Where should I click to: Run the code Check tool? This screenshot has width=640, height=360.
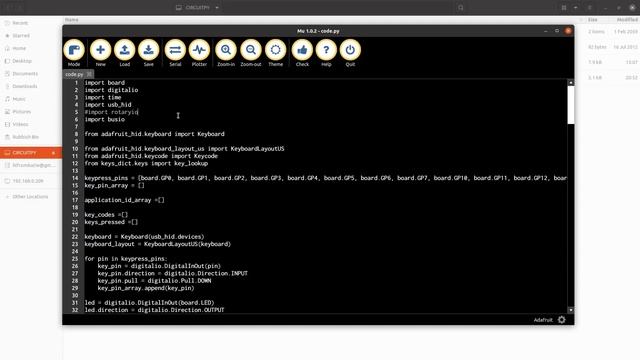click(x=302, y=53)
